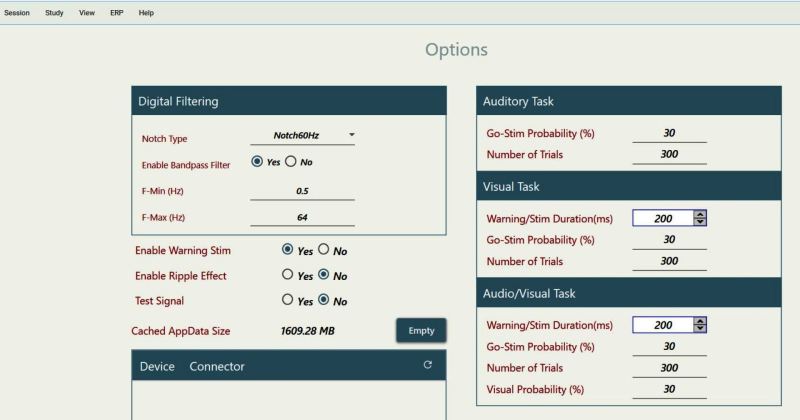The width and height of the screenshot is (800, 420).
Task: Set Enable Warning Stim to No
Action: pyautogui.click(x=323, y=250)
